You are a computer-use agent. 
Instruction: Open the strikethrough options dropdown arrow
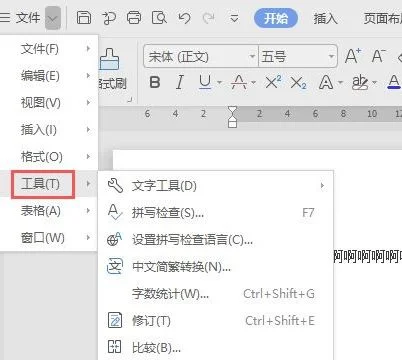pos(253,82)
